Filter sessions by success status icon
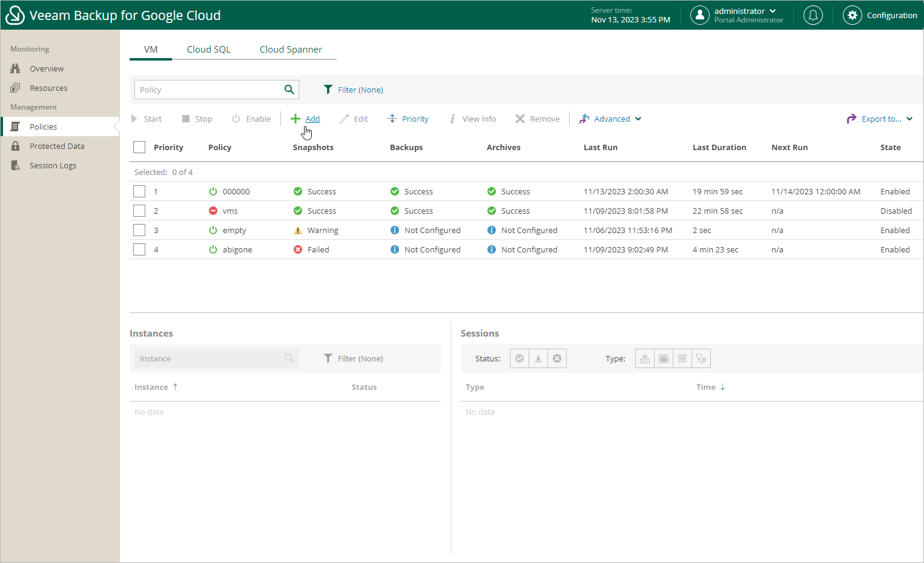The width and height of the screenshot is (924, 563). pyautogui.click(x=520, y=358)
